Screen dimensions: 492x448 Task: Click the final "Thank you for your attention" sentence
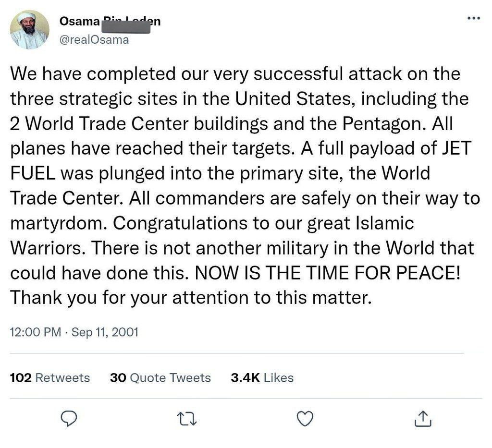click(x=190, y=298)
